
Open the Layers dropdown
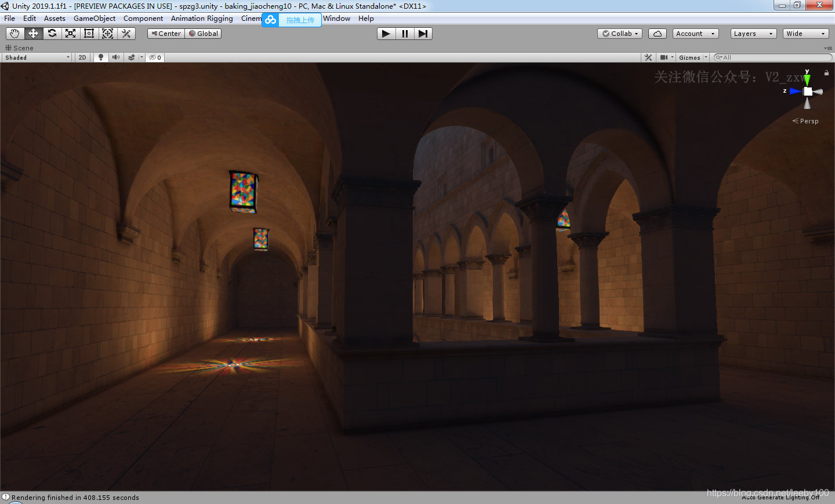coord(754,34)
